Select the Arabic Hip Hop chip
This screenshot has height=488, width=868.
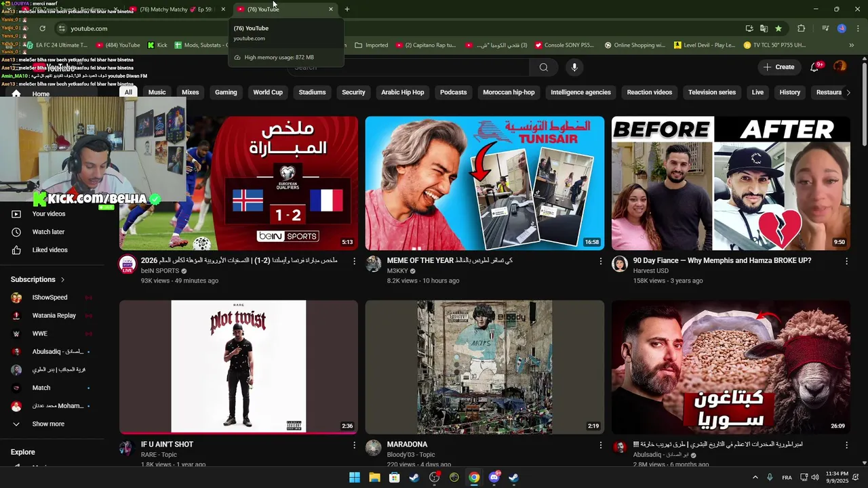coord(403,92)
